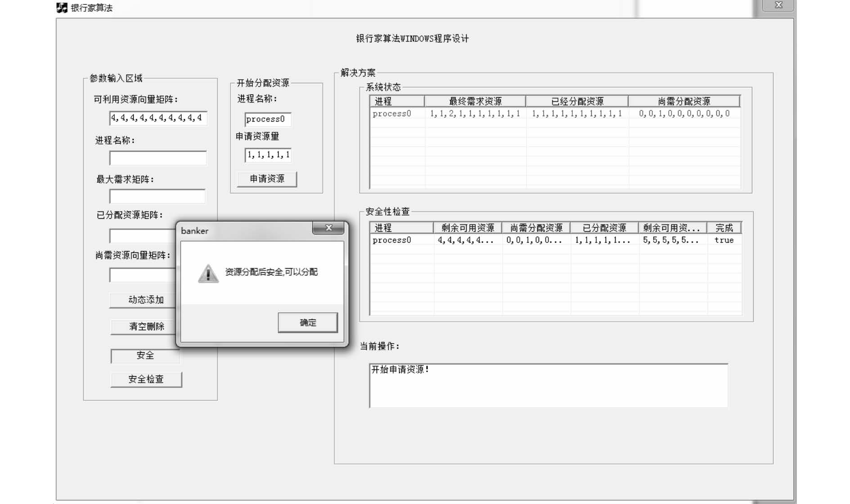The image size is (850, 504).
Task: Click the 安全 button
Action: (x=145, y=355)
